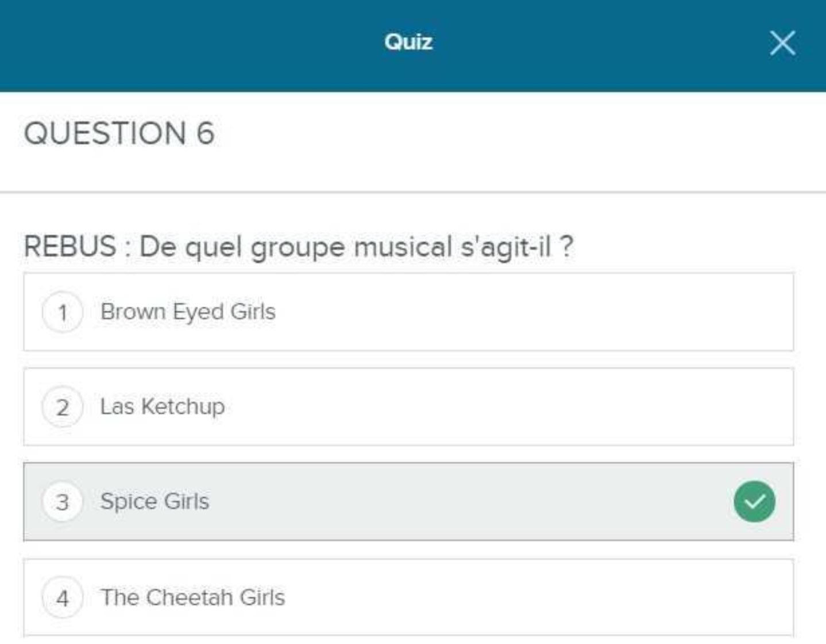The image size is (826, 644).
Task: Click blue header bar left of Quiz title
Action: (172, 43)
